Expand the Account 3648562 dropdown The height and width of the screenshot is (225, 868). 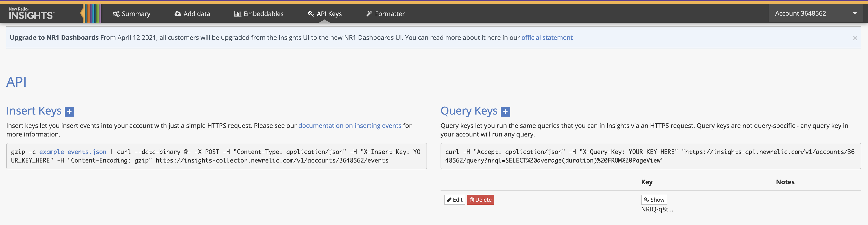816,14
